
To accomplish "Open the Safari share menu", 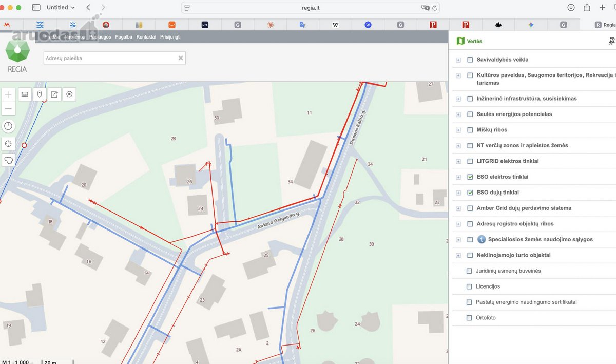I will pyautogui.click(x=587, y=8).
